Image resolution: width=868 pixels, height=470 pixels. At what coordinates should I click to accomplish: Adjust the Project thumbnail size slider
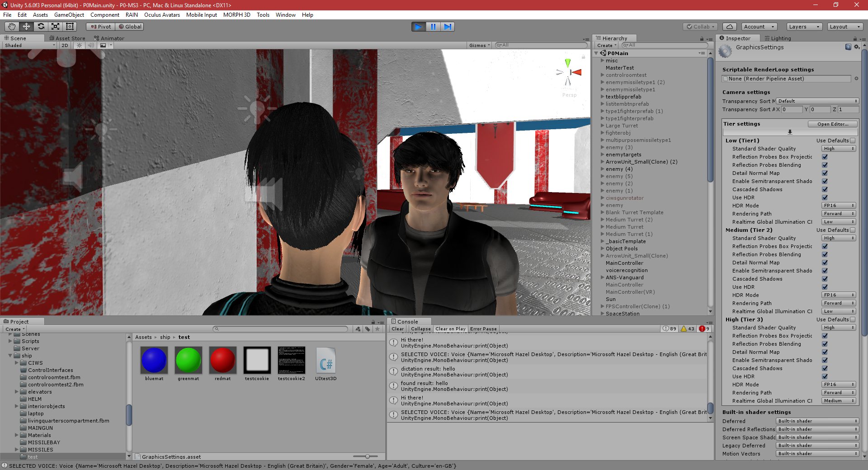(x=368, y=456)
